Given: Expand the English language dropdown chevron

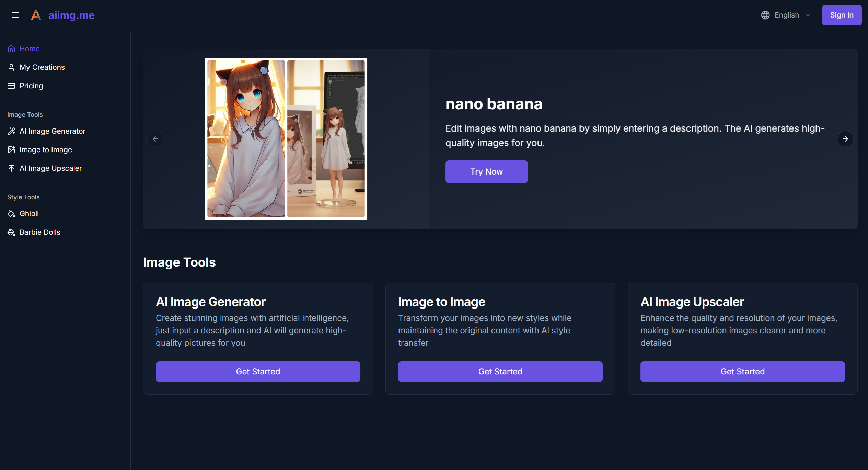Looking at the screenshot, I should (x=808, y=15).
